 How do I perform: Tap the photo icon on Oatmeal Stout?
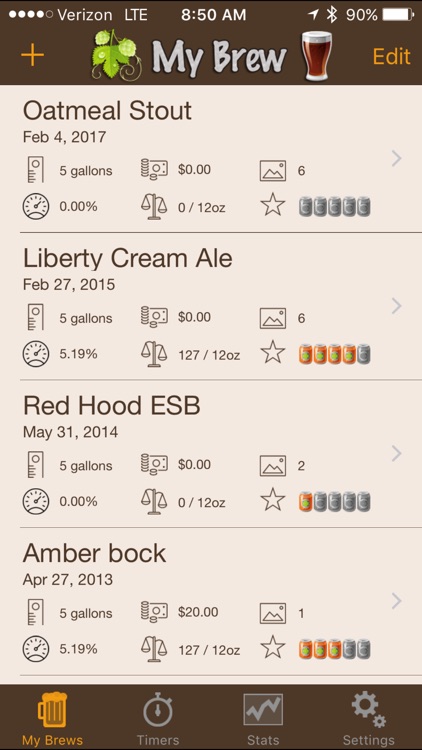273,171
